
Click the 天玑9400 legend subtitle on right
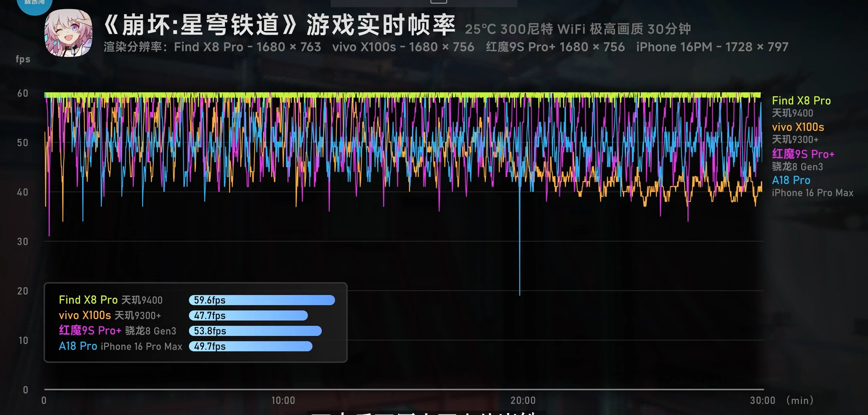pyautogui.click(x=793, y=113)
